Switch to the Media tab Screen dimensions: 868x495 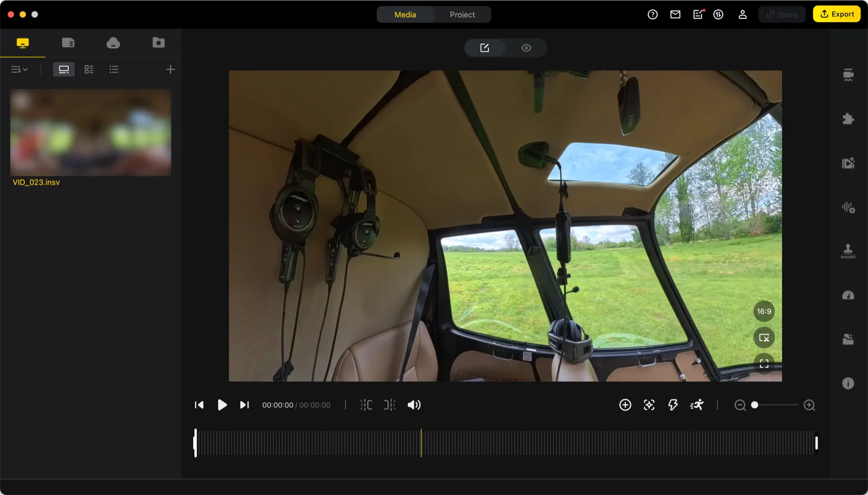(405, 15)
